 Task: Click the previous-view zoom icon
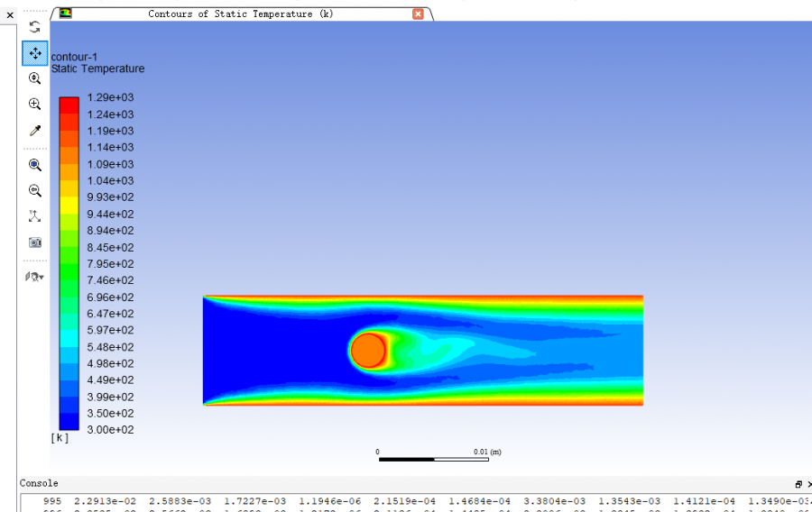[x=34, y=190]
